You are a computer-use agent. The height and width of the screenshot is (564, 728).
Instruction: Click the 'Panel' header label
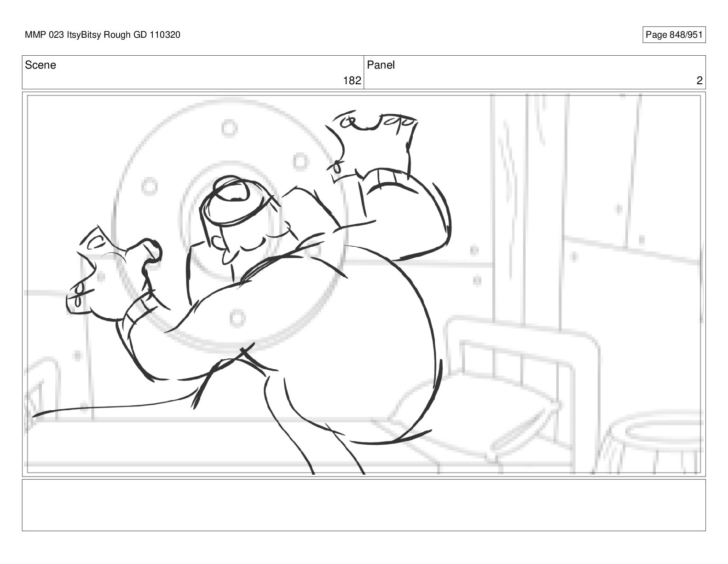381,65
